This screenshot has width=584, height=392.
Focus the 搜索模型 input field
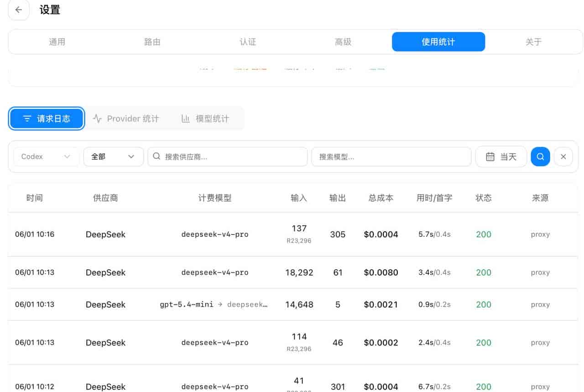click(391, 157)
